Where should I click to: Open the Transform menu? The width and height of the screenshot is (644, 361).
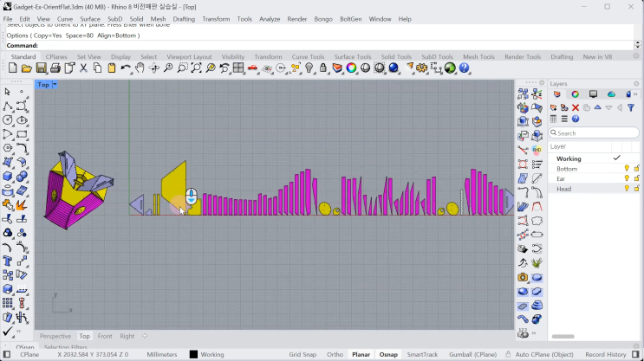[x=216, y=19]
